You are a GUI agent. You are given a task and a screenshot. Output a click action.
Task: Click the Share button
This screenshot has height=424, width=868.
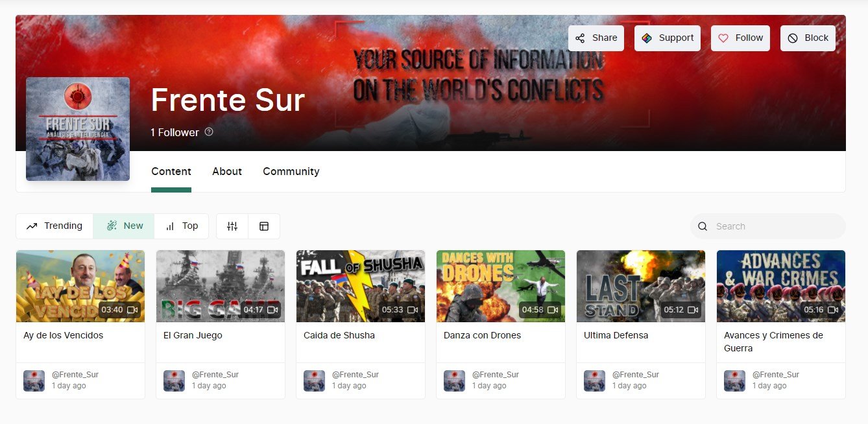pyautogui.click(x=596, y=38)
